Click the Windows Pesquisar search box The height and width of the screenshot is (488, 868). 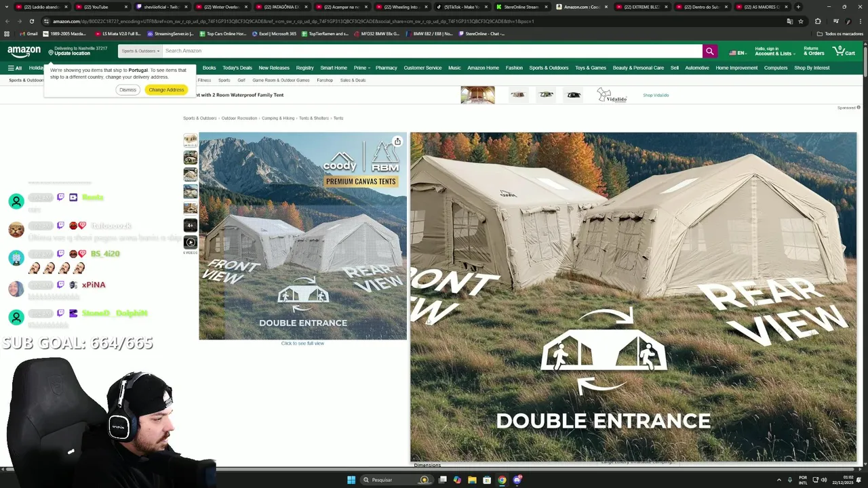coord(397,480)
